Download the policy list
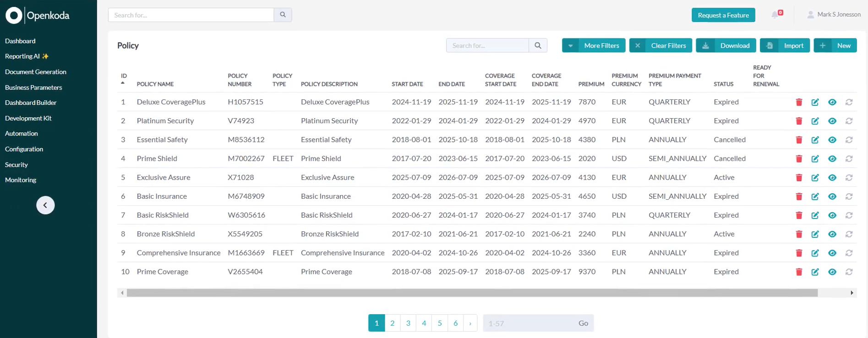868x338 pixels. click(726, 45)
